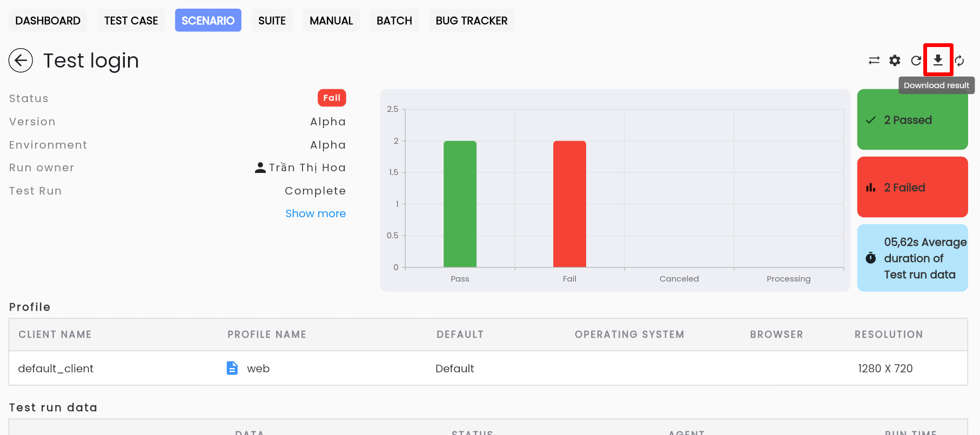This screenshot has height=435, width=980.
Task: Select the SCENARIO tab
Action: [x=208, y=21]
